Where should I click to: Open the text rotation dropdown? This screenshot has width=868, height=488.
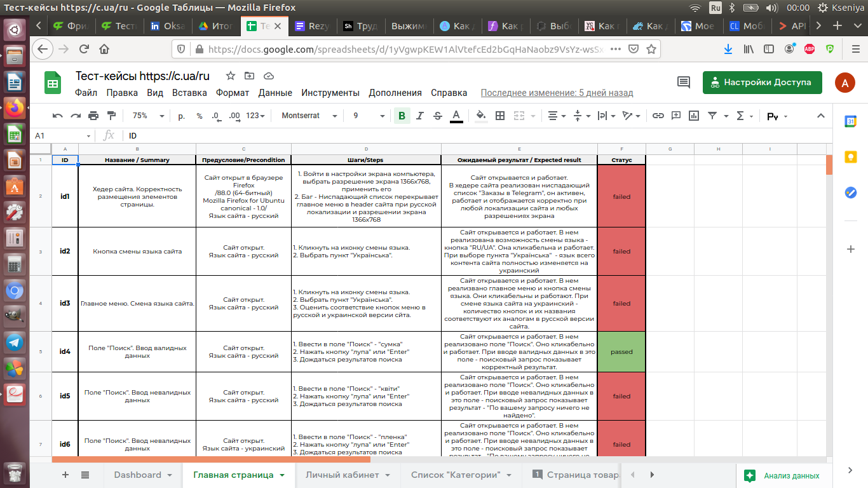point(631,116)
